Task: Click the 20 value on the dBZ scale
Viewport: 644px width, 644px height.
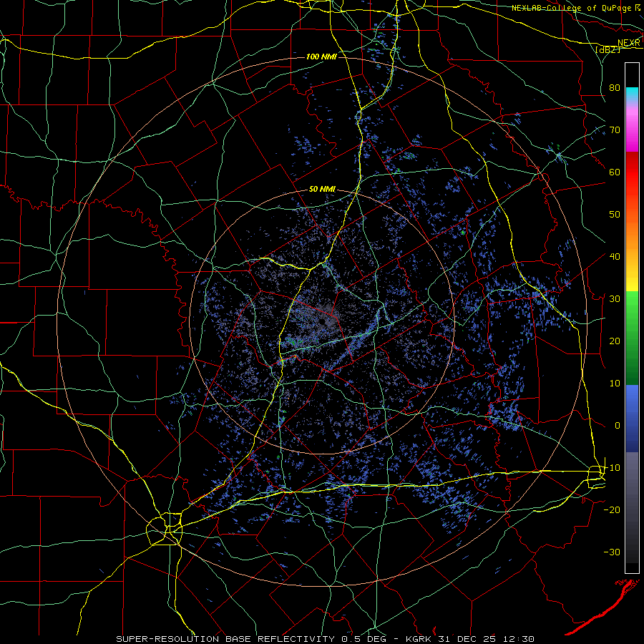Action: pyautogui.click(x=615, y=341)
